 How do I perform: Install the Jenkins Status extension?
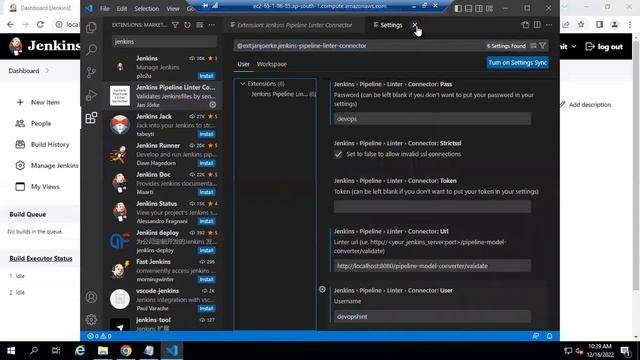coord(206,221)
